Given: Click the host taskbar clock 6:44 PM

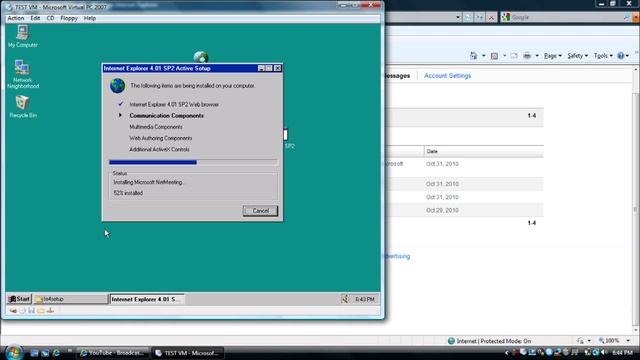Looking at the screenshot, I should point(623,352).
